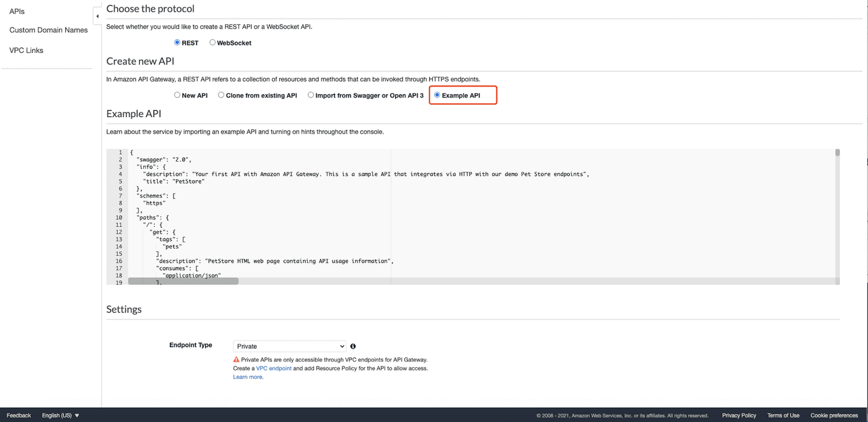Click the PetStore HTML web page description line
Viewport: 868px width, 422px height.
[275, 261]
